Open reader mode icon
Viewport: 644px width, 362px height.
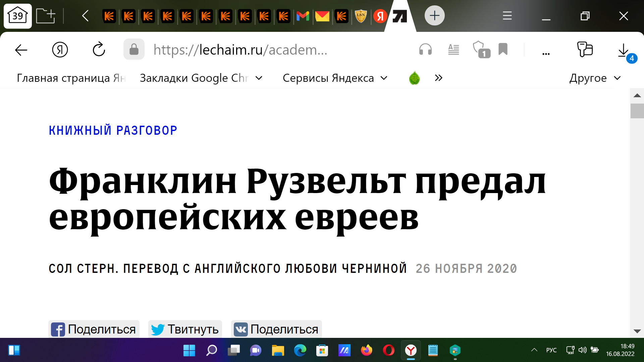point(453,50)
